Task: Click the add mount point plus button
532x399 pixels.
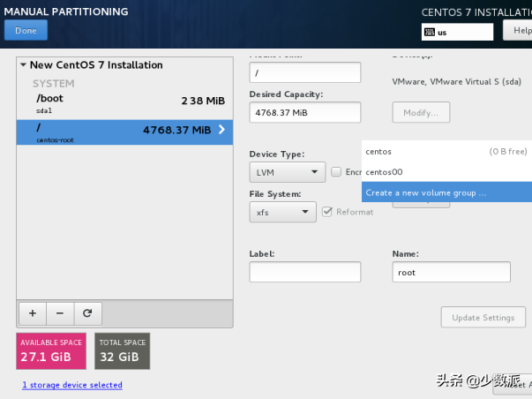Action: [x=33, y=312]
